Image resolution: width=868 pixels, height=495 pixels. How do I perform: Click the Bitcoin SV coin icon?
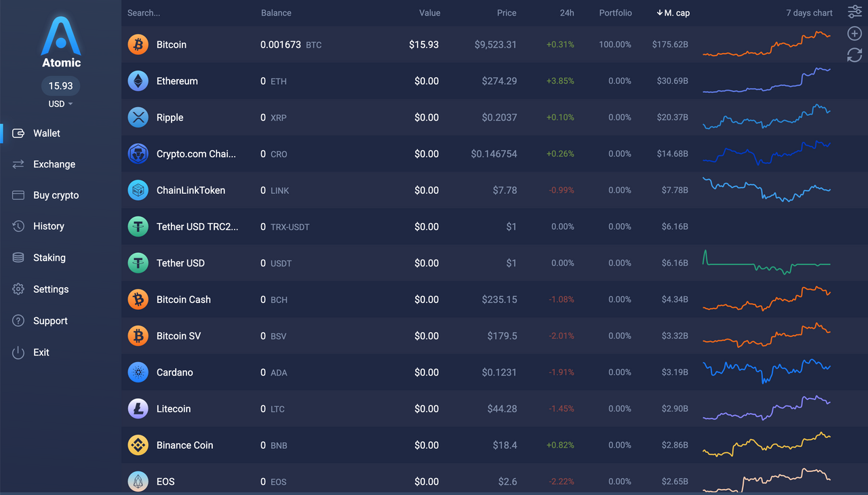click(138, 336)
